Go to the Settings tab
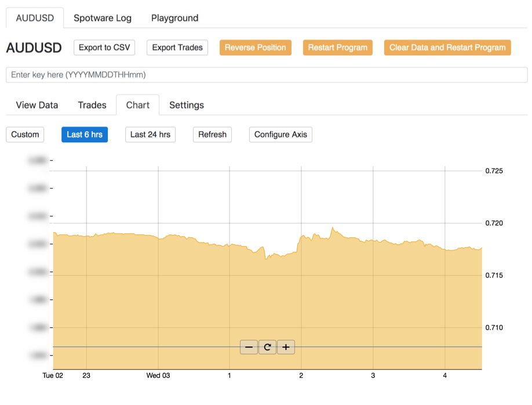This screenshot has width=532, height=405. [x=187, y=105]
